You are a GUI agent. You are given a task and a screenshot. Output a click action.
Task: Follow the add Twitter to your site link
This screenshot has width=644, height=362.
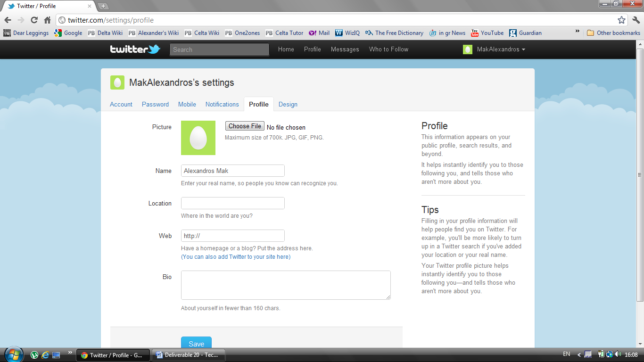tap(236, 257)
